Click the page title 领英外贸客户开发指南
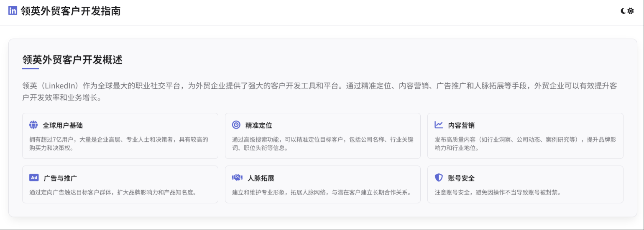 coord(71,11)
